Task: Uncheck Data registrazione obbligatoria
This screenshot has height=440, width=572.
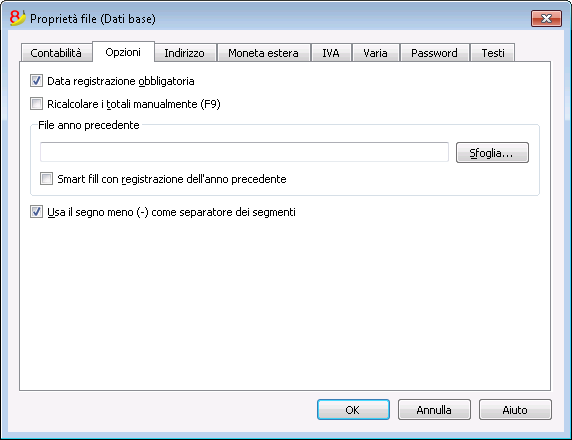Action: click(x=36, y=81)
